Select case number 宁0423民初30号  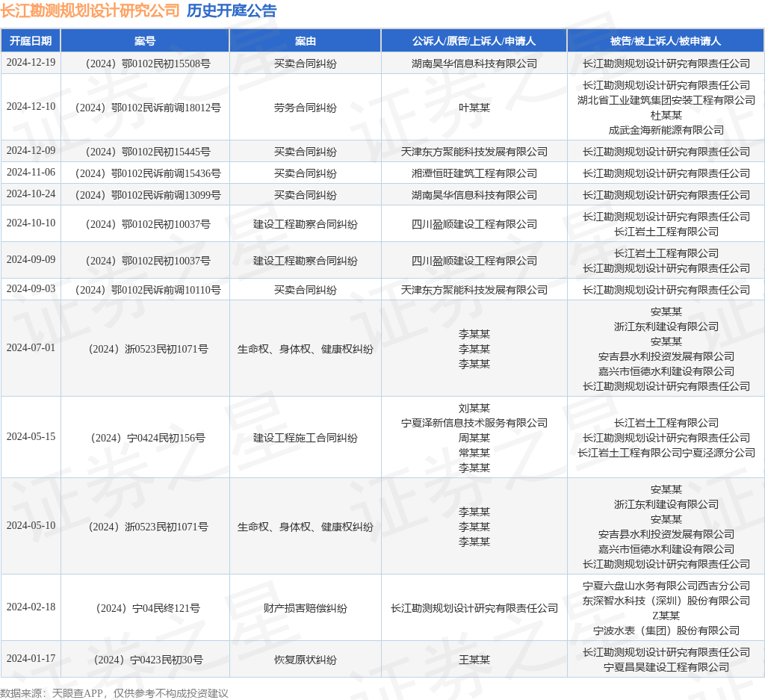coord(148,660)
